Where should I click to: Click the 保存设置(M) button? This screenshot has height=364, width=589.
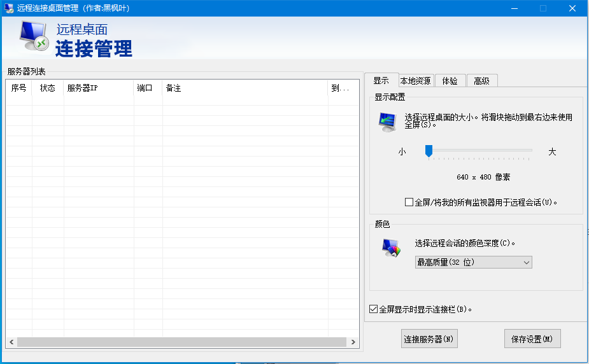point(532,339)
